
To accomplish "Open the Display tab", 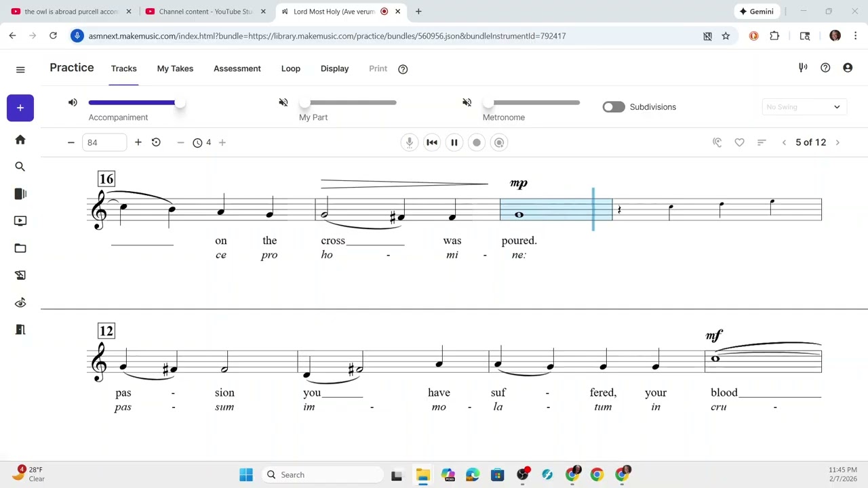I will pos(335,68).
